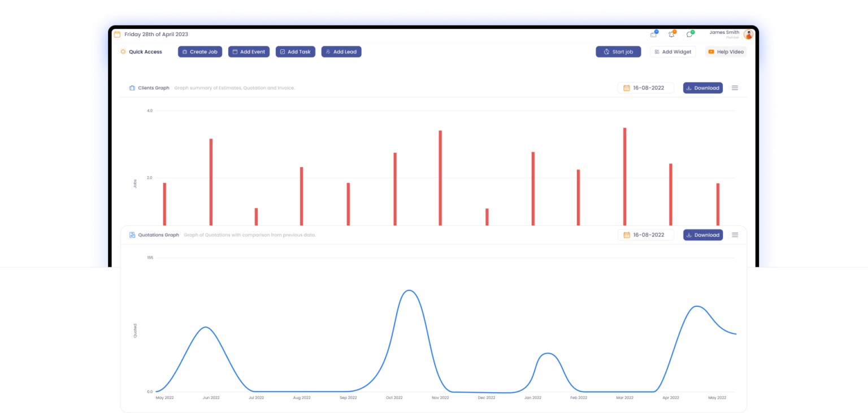Click the download icon on the Clients Graph Download button
Screen dimensions: 868x413
point(689,88)
